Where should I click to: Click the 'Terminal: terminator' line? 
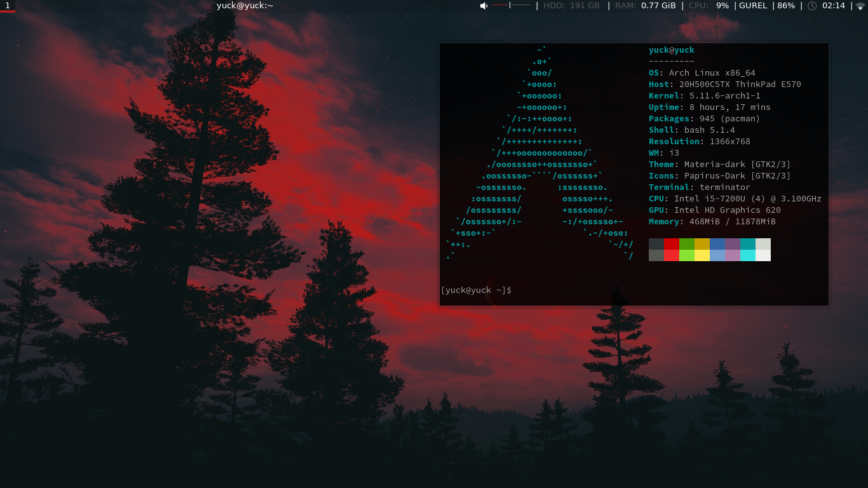tap(700, 187)
